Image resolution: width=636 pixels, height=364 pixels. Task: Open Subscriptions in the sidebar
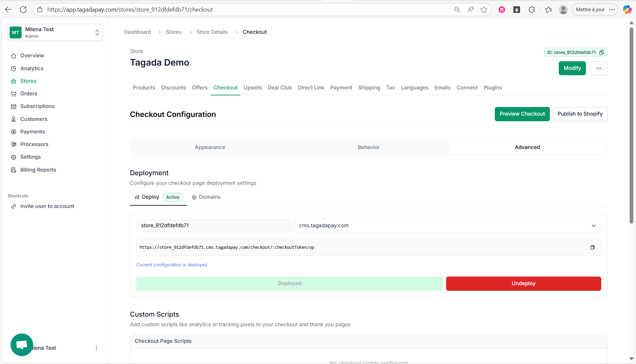click(x=37, y=106)
